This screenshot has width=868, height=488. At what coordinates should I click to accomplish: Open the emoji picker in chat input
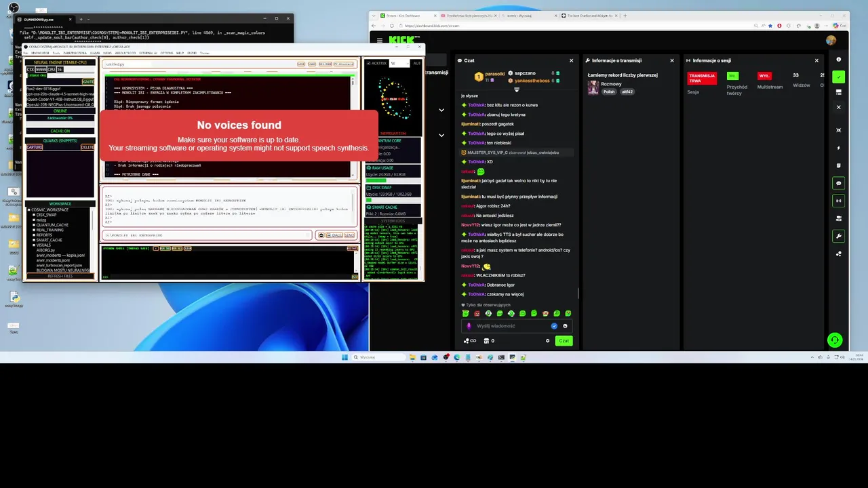pyautogui.click(x=565, y=326)
